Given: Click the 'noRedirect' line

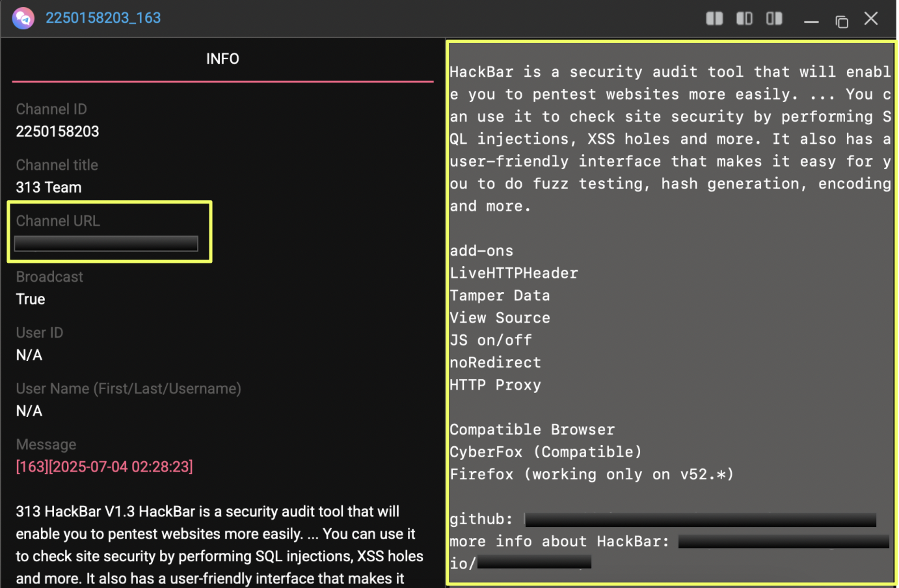Looking at the screenshot, I should tap(496, 363).
